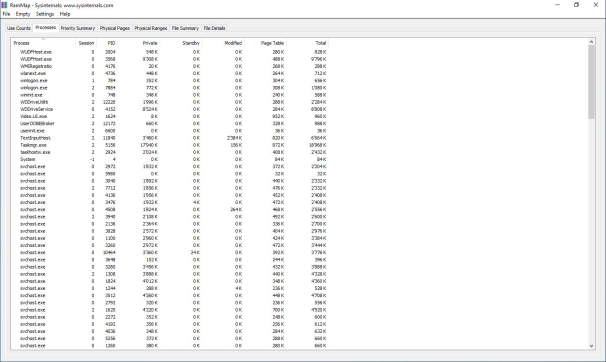The image size is (606, 362).
Task: Sort by the Page Table column header
Action: [x=266, y=43]
